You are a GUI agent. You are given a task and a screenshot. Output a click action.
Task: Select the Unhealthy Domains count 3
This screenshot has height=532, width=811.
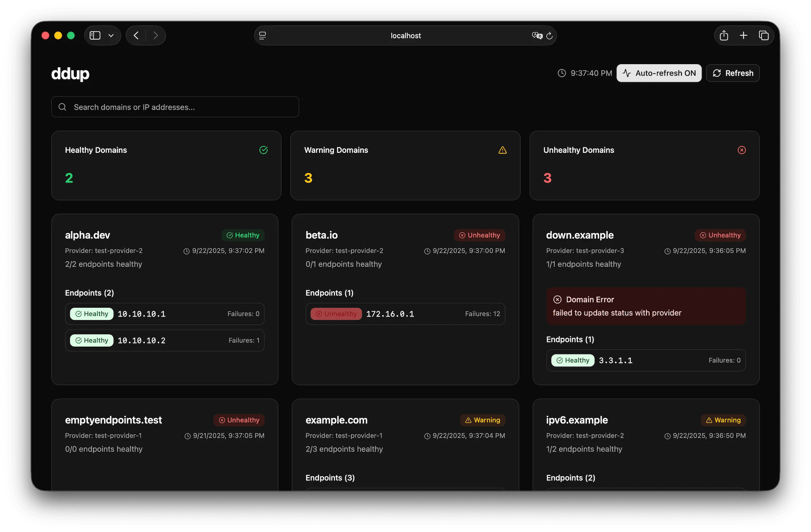pos(547,178)
